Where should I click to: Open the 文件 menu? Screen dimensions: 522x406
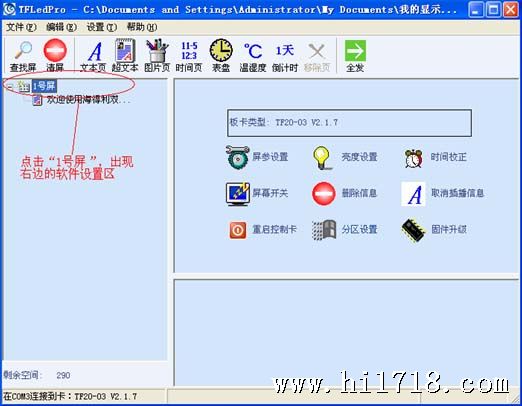(x=21, y=27)
